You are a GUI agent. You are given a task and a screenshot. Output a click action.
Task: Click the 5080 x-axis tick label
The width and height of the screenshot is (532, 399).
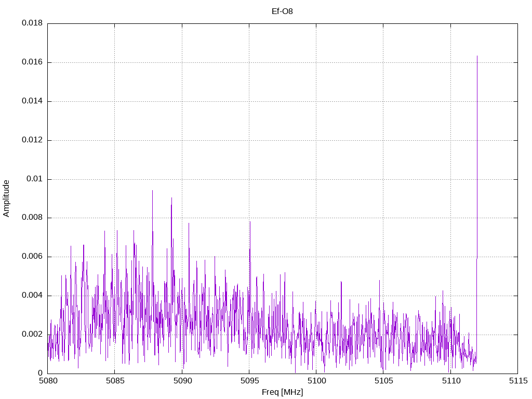click(48, 381)
